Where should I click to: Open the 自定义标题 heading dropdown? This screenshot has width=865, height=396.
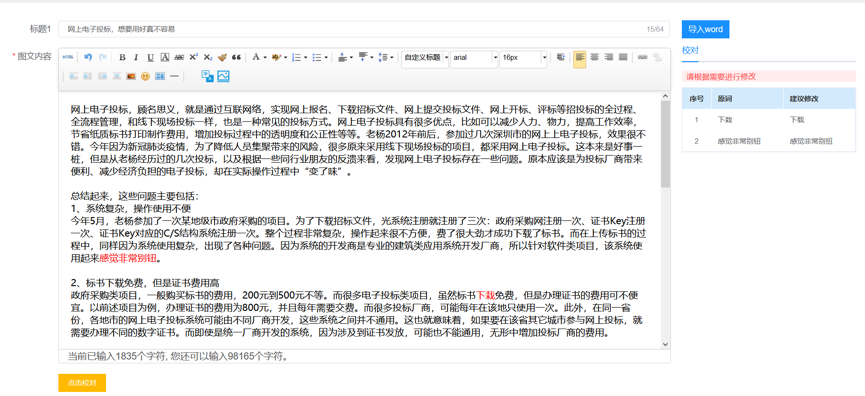(425, 57)
